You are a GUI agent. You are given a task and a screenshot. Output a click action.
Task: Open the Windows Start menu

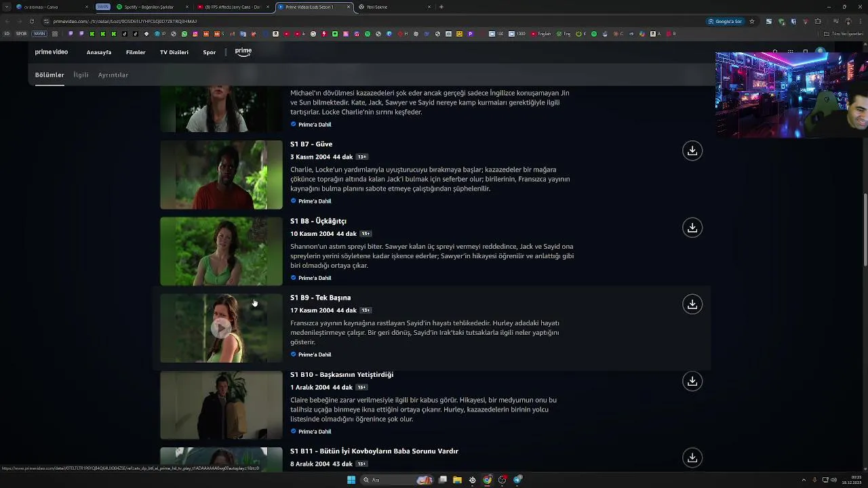(x=351, y=480)
